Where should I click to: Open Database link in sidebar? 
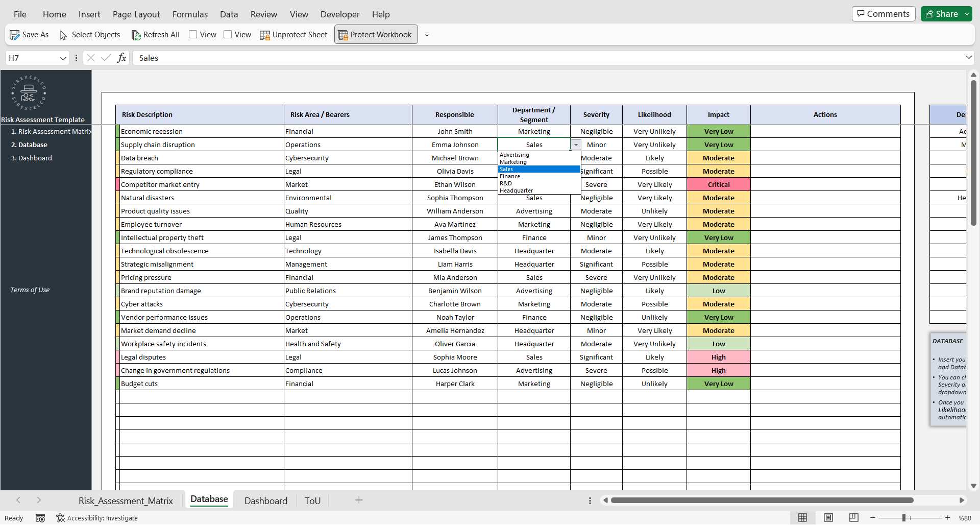[x=29, y=145]
